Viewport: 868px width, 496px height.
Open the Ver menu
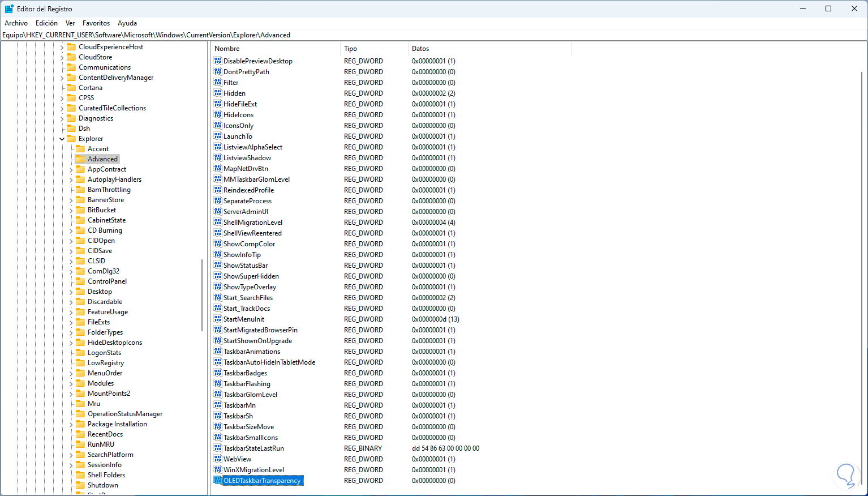[70, 23]
